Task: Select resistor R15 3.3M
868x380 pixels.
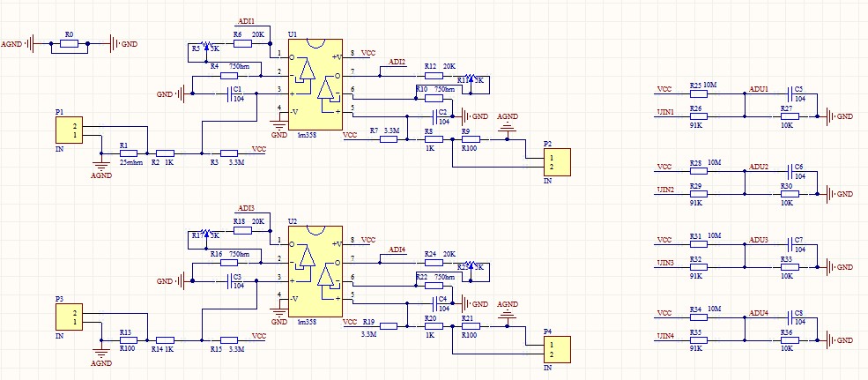Action: (229, 340)
